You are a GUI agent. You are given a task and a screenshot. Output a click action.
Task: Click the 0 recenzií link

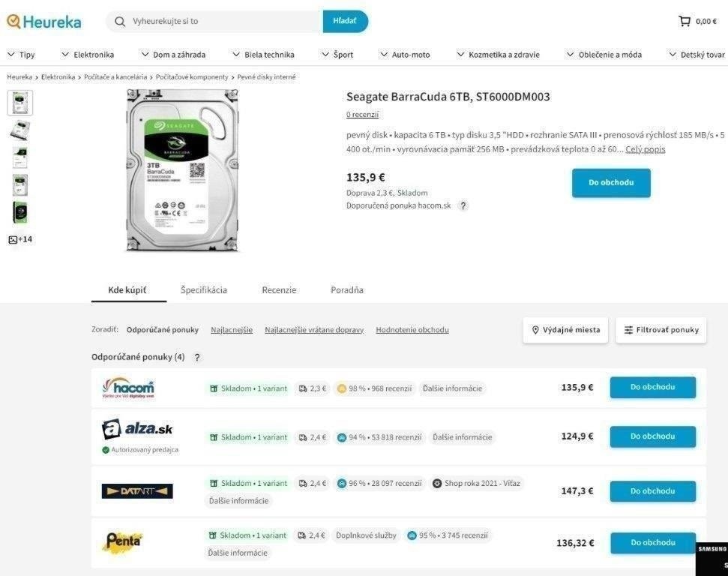pos(361,114)
